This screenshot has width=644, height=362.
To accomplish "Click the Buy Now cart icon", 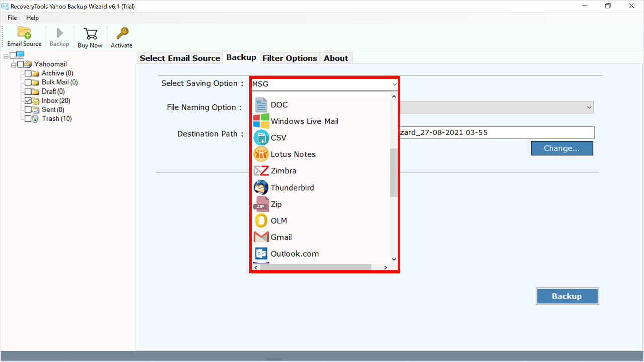I will click(x=90, y=33).
